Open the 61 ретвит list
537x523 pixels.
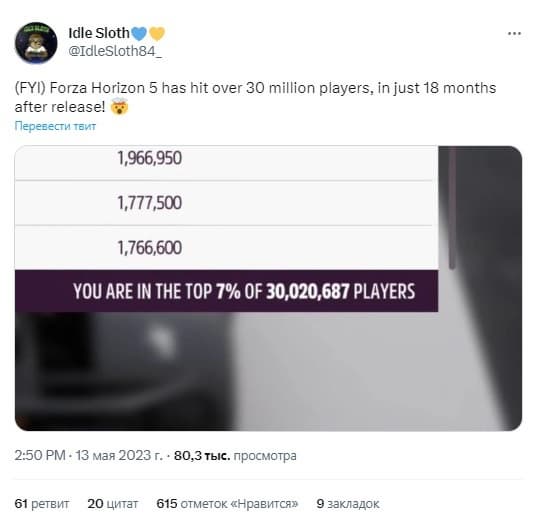click(x=42, y=503)
